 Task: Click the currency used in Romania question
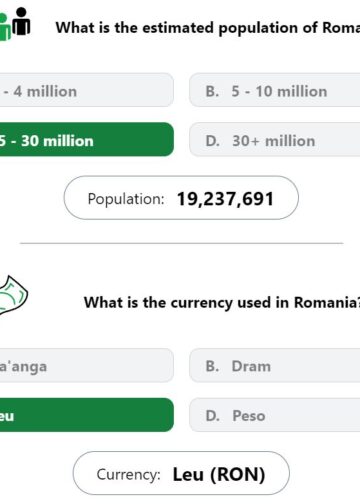click(222, 303)
